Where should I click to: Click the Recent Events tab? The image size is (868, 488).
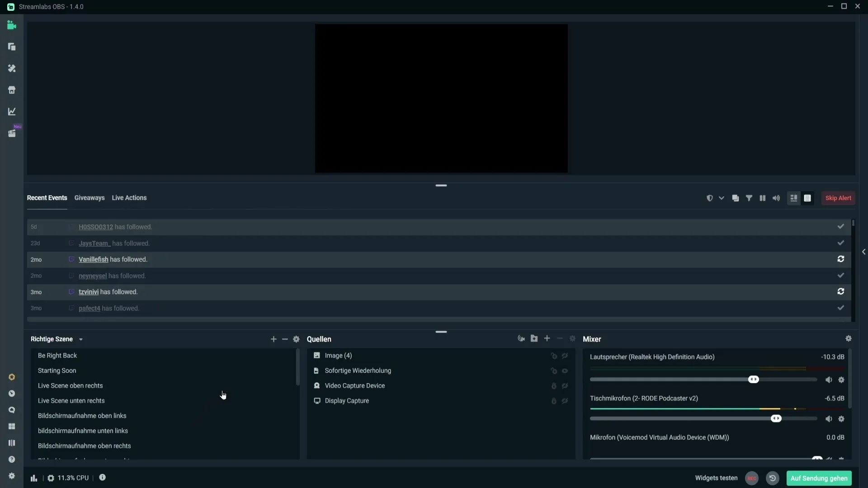coord(47,197)
